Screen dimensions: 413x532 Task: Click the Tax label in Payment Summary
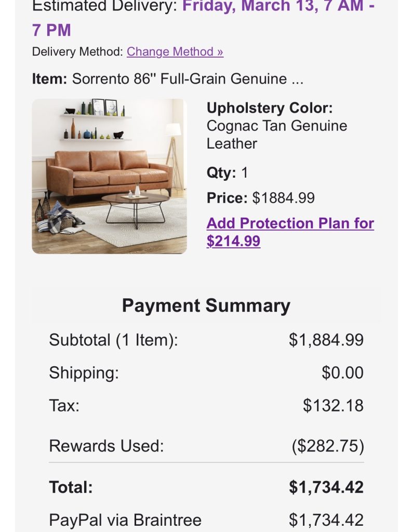click(64, 405)
